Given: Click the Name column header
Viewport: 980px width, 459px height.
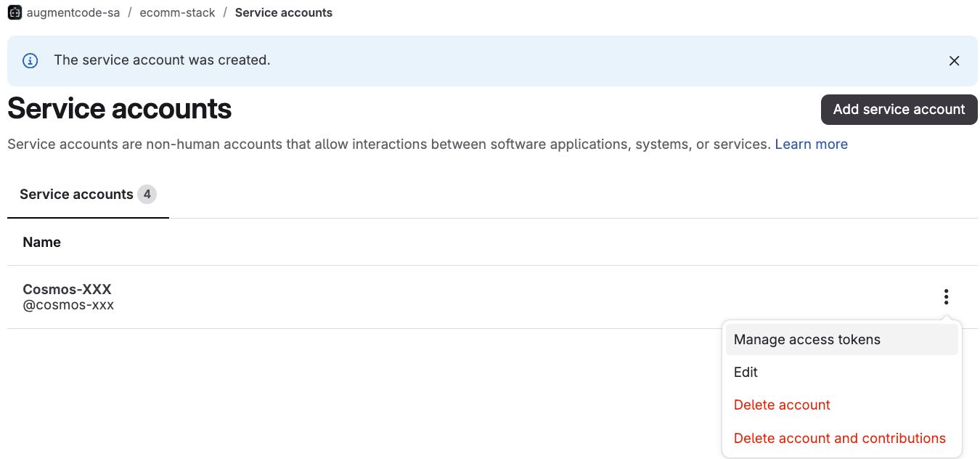Looking at the screenshot, I should (x=41, y=242).
